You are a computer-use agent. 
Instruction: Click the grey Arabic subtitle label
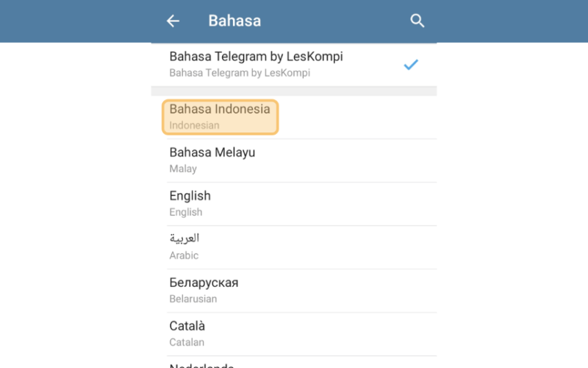[x=184, y=255]
